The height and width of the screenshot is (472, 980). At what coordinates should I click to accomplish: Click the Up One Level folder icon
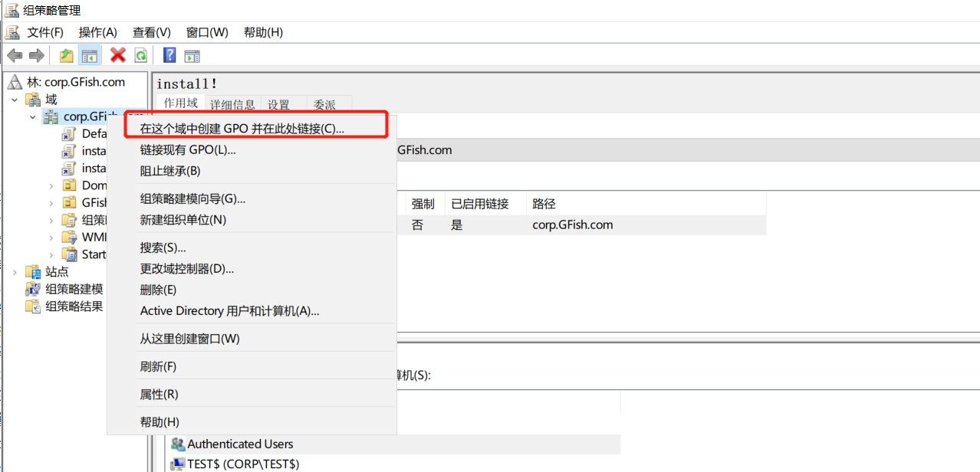(x=67, y=55)
